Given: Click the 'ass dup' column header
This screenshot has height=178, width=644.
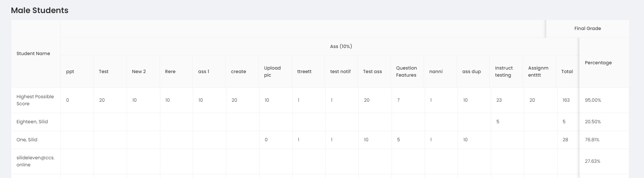Looking at the screenshot, I should point(471,72).
